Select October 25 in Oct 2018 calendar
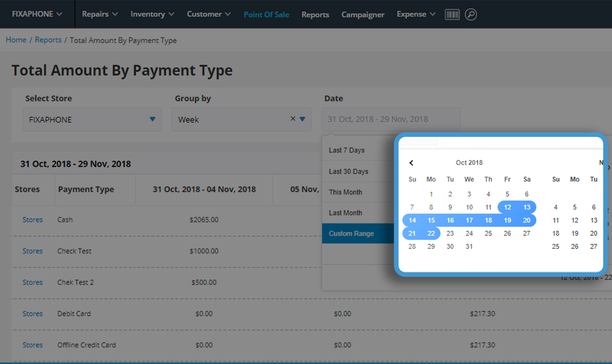This screenshot has width=612, height=364. click(x=488, y=233)
